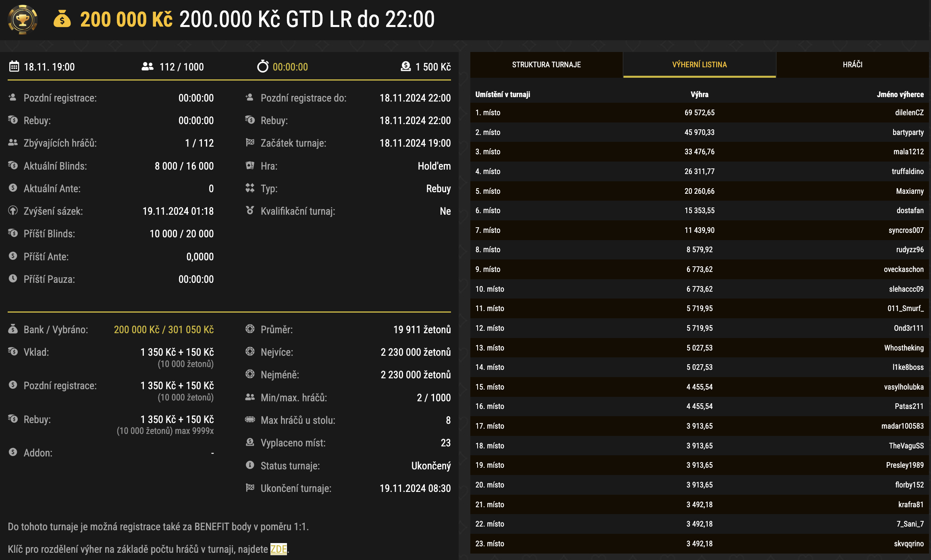
Task: Click the players icon next to 112 / 1000
Action: pyautogui.click(x=148, y=66)
